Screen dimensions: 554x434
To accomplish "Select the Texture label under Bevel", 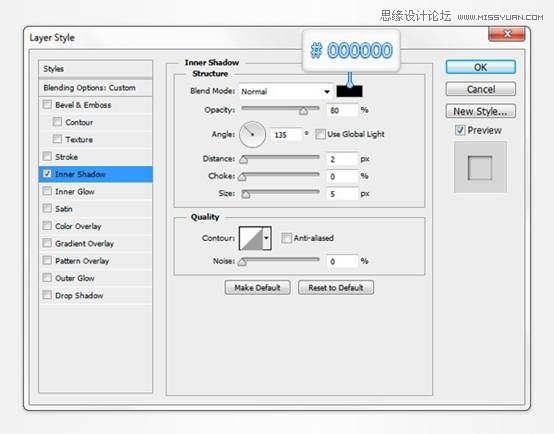I will point(79,140).
